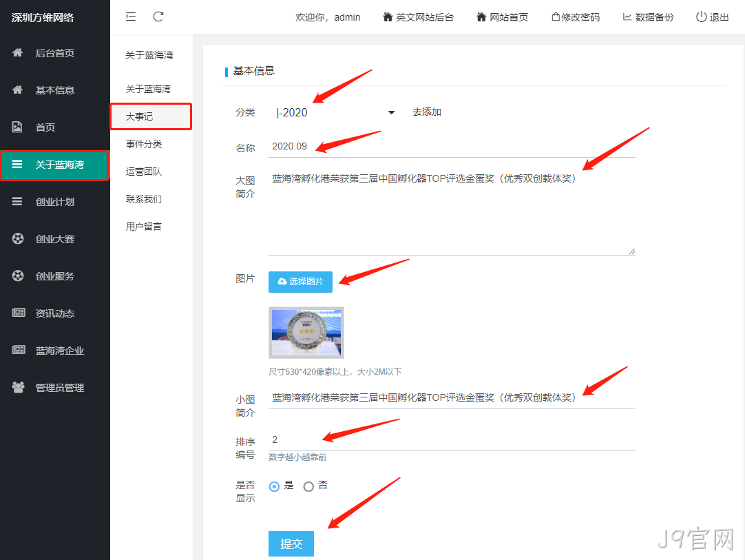Click the 名称 field containing 2020.09
Image resolution: width=745 pixels, height=560 pixels.
point(452,147)
